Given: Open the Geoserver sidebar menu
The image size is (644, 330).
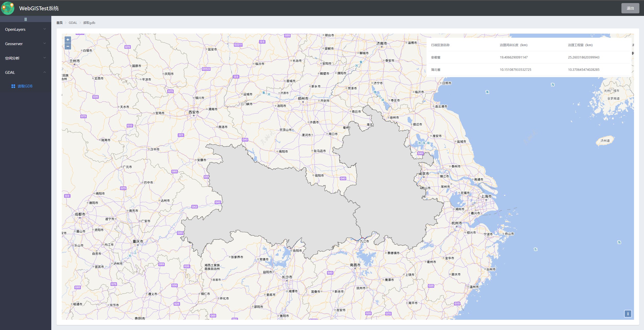Looking at the screenshot, I should pos(26,44).
